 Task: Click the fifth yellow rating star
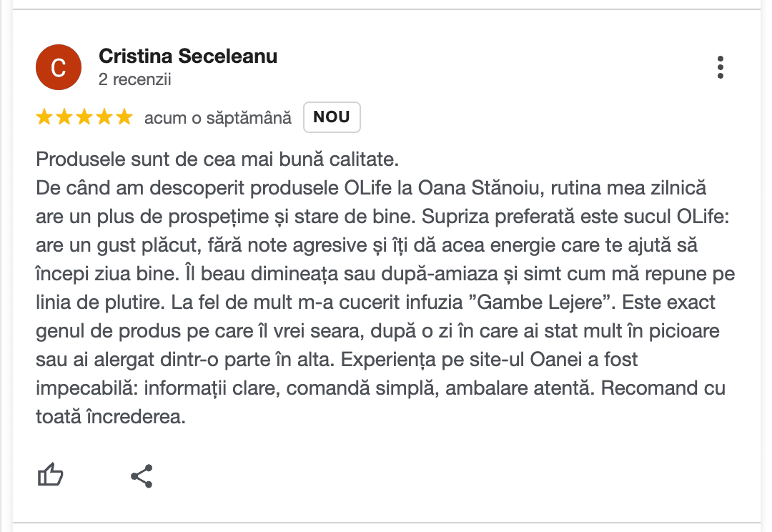point(124,117)
